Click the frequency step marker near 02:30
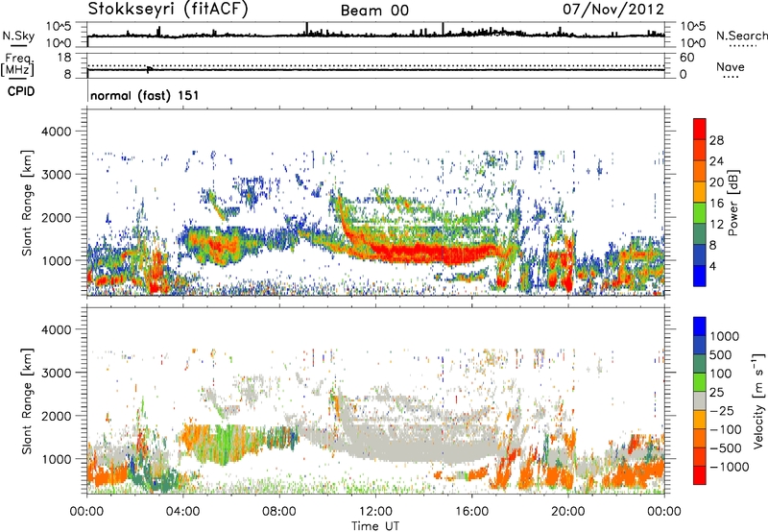768x532 pixels. pos(150,69)
